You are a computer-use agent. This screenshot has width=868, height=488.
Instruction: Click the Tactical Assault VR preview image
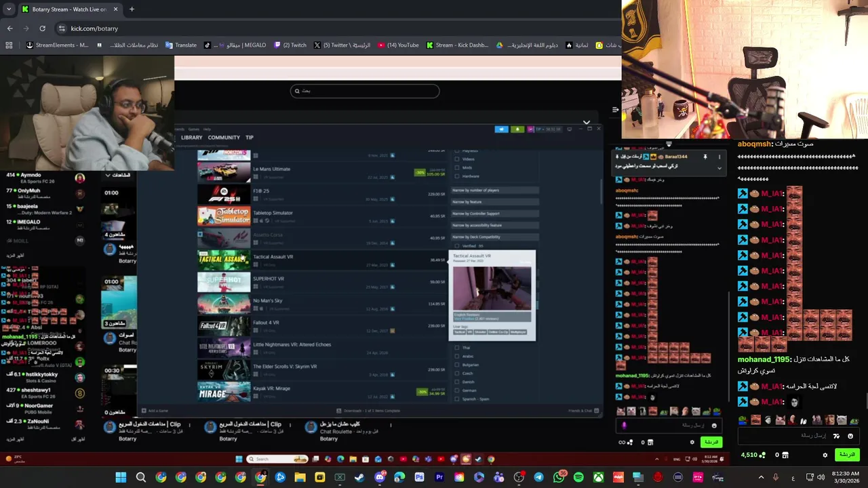point(492,288)
